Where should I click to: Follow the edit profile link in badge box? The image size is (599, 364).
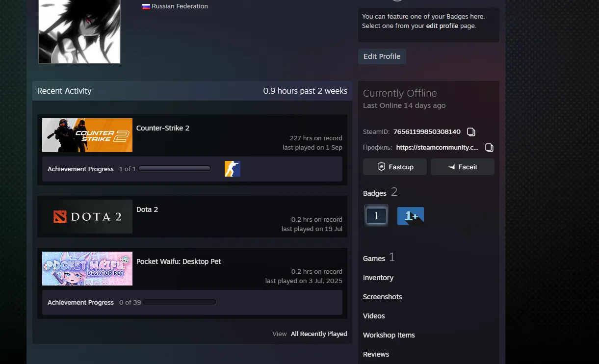coord(442,26)
